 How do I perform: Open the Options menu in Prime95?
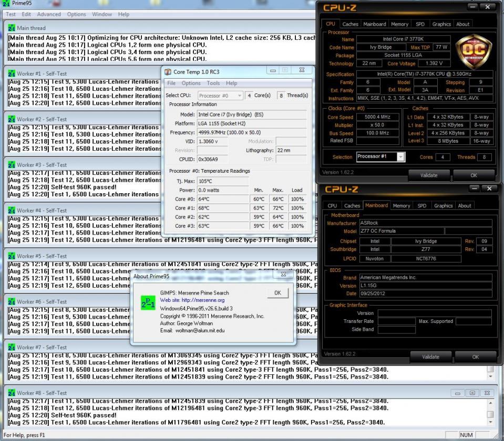77,15
